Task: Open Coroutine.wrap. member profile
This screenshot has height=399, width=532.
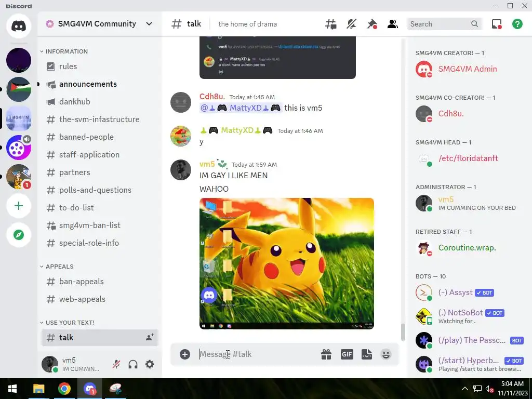Action: pos(470,248)
